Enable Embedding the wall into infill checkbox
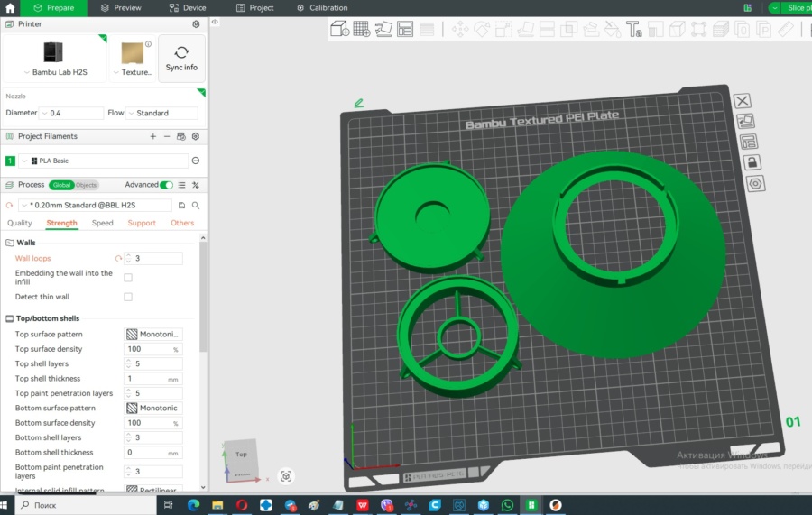This screenshot has height=515, width=812. click(127, 278)
